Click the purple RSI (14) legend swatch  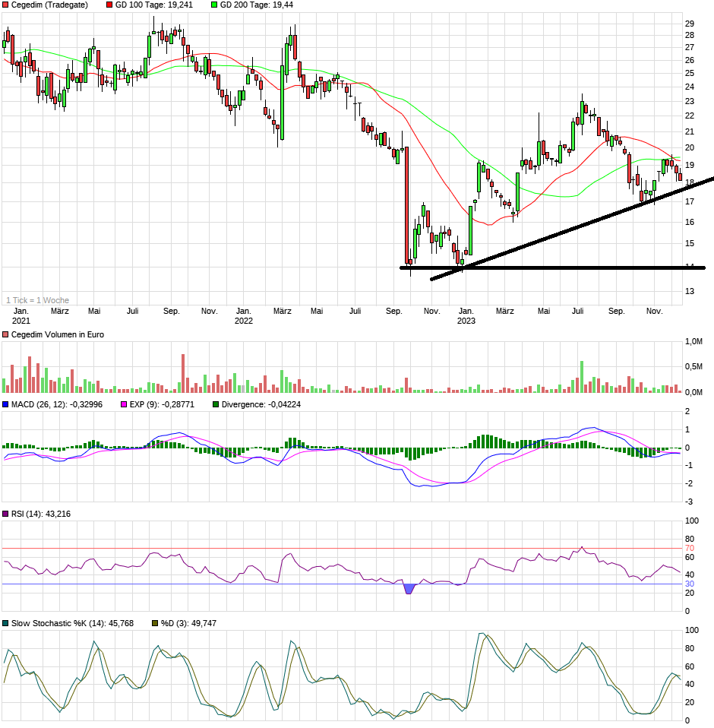point(5,514)
